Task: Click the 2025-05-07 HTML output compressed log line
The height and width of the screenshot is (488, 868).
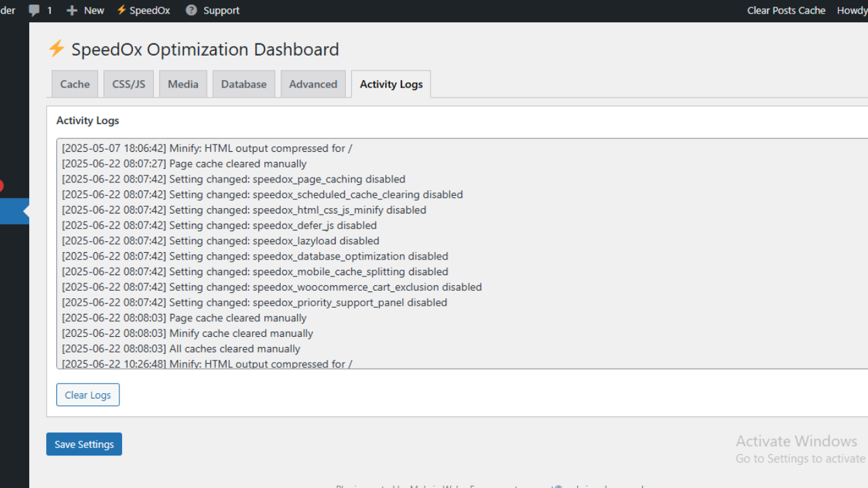Action: (x=207, y=148)
